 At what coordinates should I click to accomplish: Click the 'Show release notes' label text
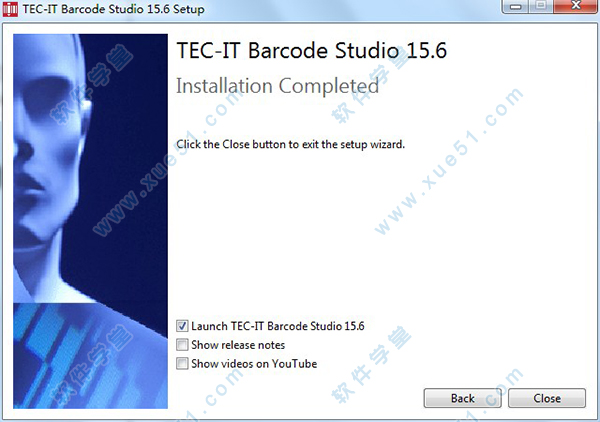pyautogui.click(x=238, y=345)
